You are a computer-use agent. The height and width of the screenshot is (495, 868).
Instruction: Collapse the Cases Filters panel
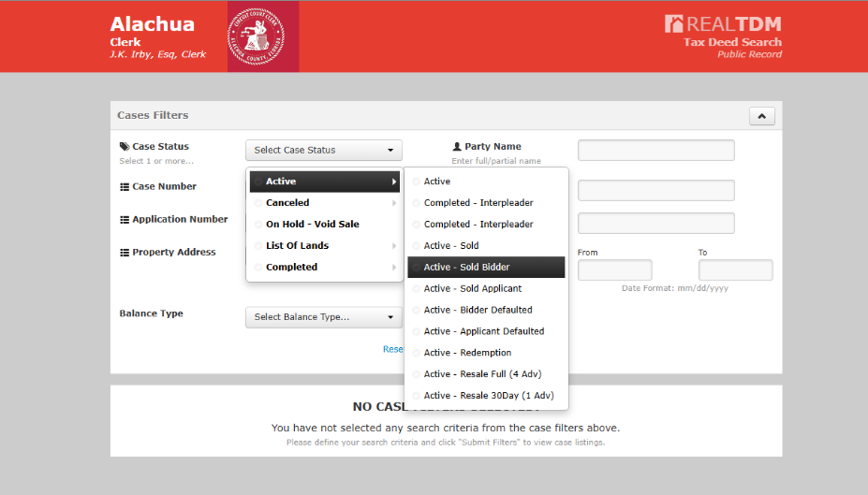click(761, 116)
